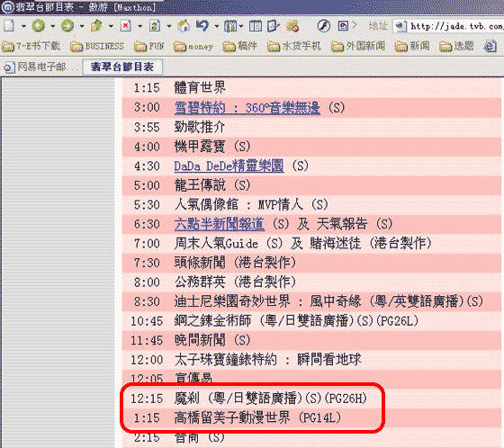
Task: Click the 5:00 龍王傳說 program text
Action: click(212, 185)
